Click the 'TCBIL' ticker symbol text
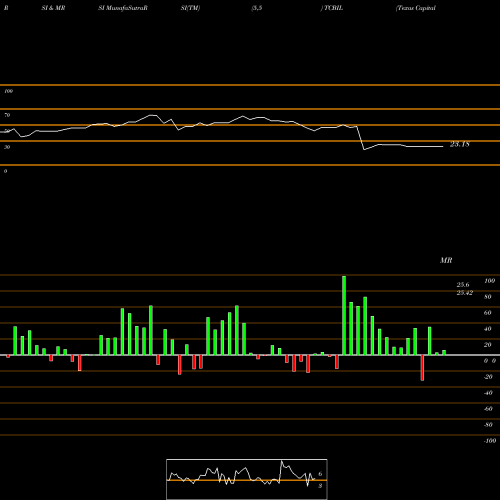 coord(333,8)
